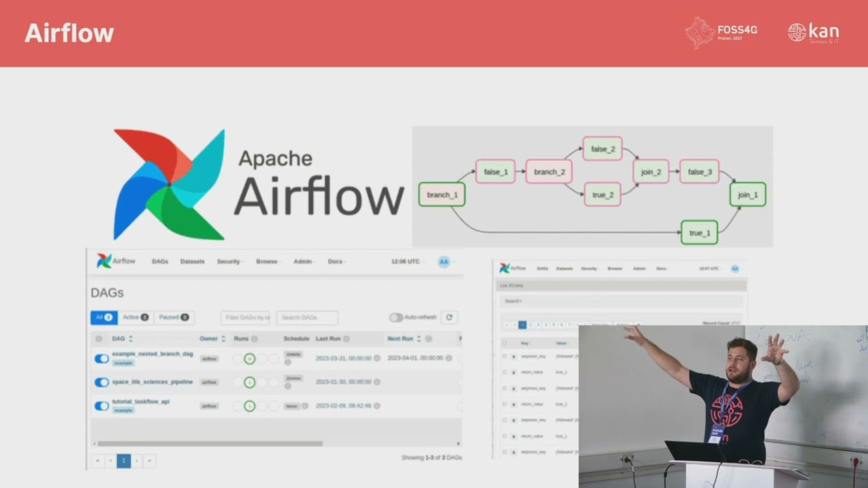Image resolution: width=868 pixels, height=488 pixels.
Task: Open the Browse dropdown on DAGs page
Action: click(268, 262)
